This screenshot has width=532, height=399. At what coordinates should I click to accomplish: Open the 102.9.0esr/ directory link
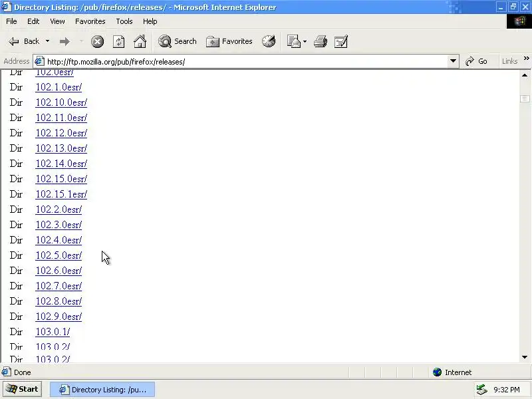coord(59,317)
